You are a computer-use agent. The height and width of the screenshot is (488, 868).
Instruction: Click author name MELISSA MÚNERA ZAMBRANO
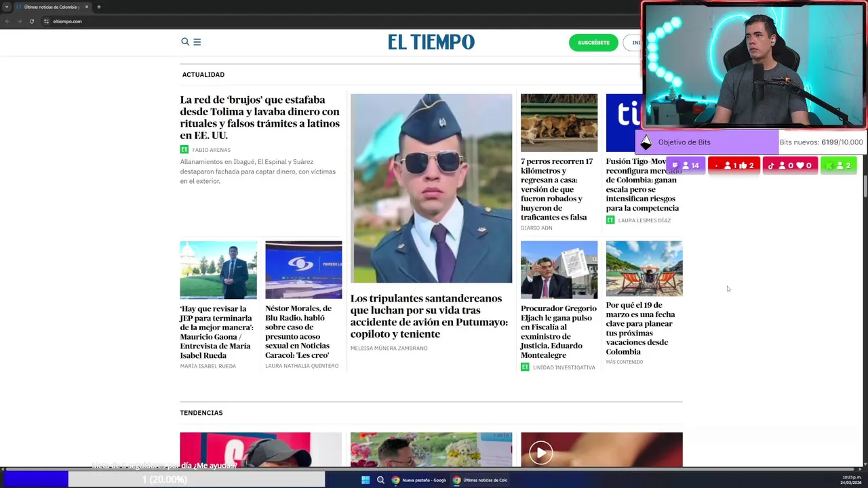tap(389, 348)
